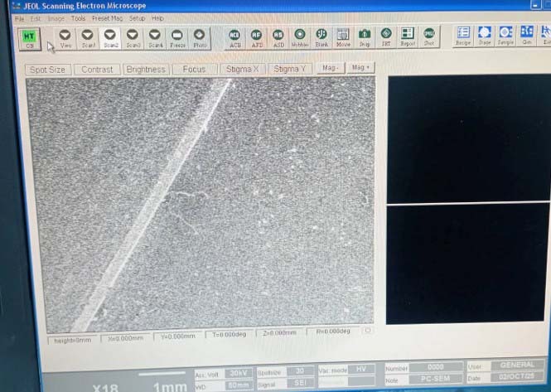Click the Freeze image icon

[x=177, y=38]
